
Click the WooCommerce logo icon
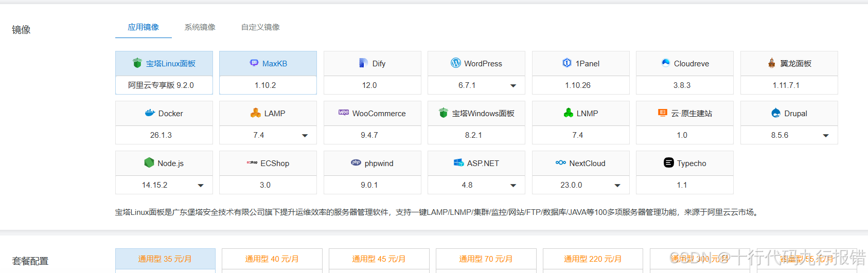[x=344, y=113]
